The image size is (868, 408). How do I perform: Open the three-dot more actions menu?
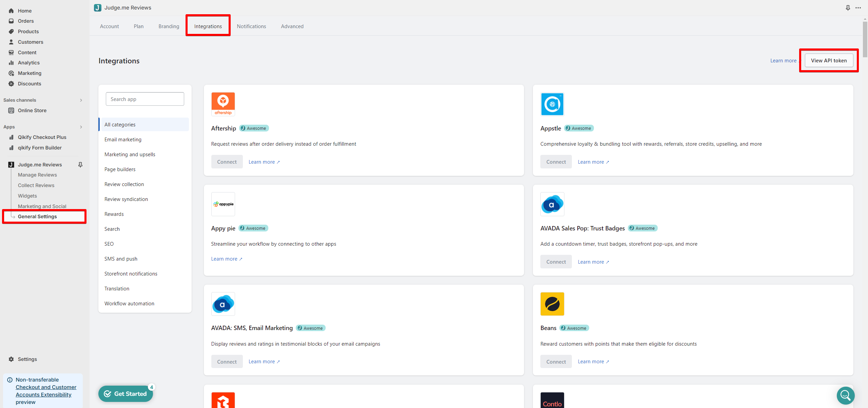point(858,8)
